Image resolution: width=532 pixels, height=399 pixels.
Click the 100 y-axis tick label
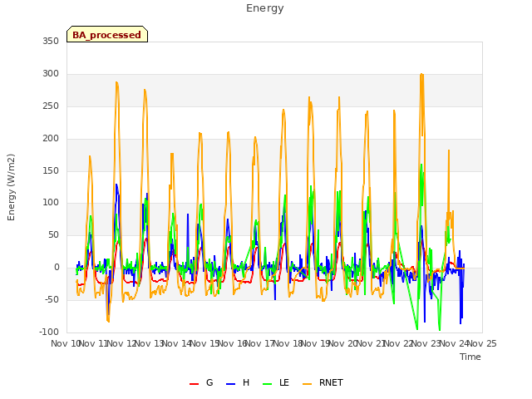point(51,203)
